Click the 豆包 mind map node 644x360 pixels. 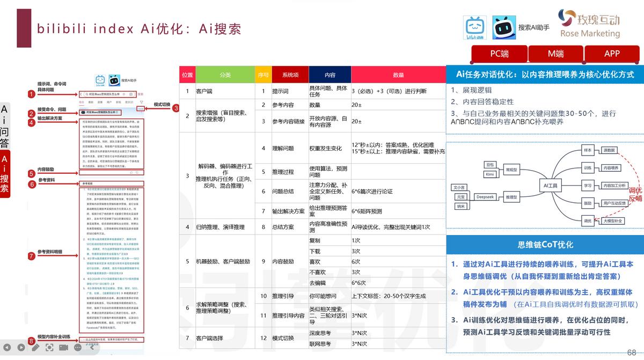click(489, 164)
